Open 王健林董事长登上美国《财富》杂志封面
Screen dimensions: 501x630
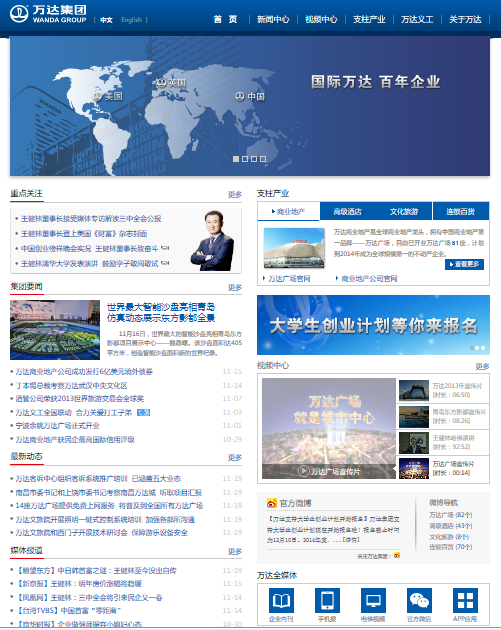coord(84,234)
